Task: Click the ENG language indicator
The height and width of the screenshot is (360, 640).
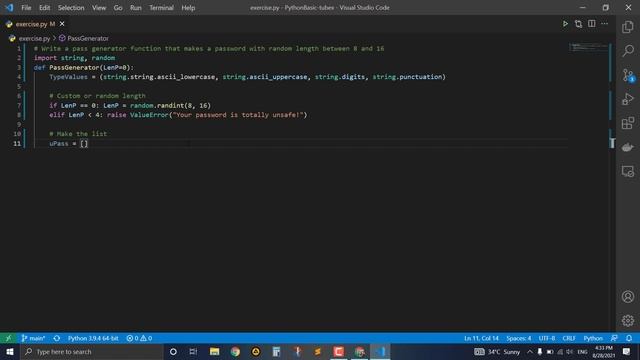Action: coord(582,352)
